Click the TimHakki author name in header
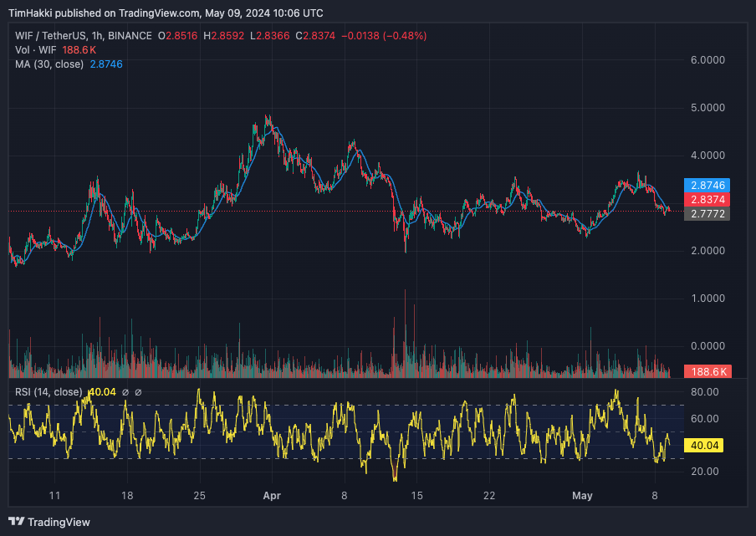The image size is (756, 536). [x=32, y=13]
